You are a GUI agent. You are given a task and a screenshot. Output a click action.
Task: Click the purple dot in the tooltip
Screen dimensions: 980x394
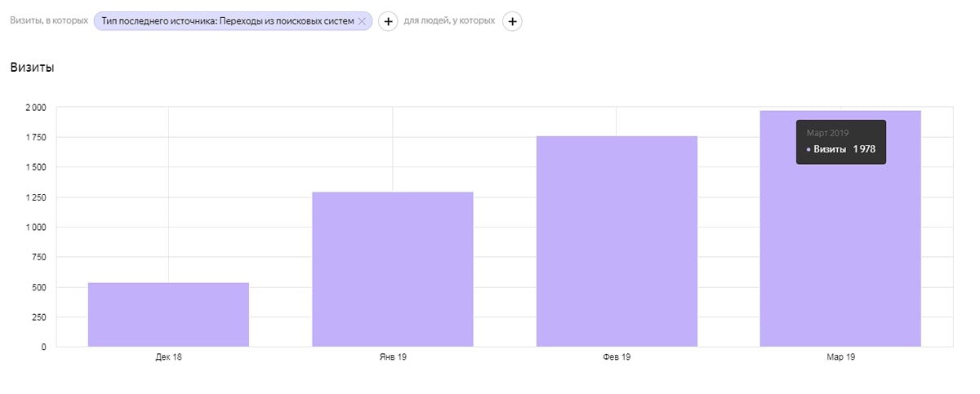pos(808,150)
